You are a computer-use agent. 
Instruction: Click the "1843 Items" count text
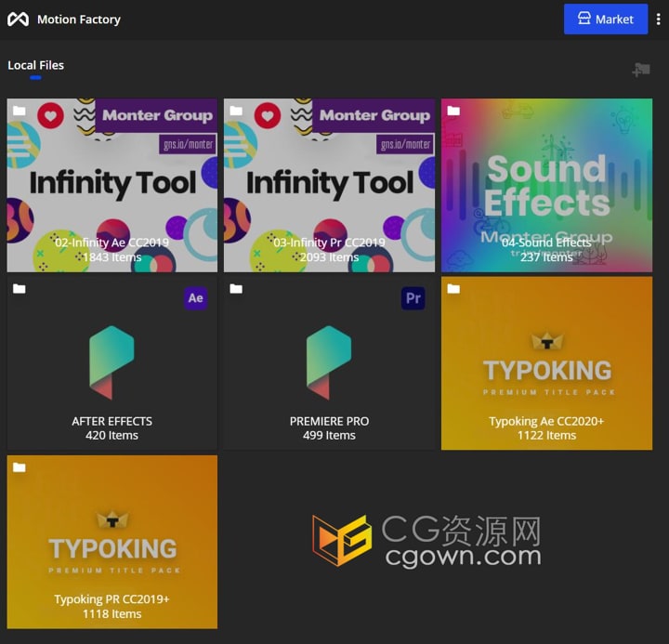(x=112, y=257)
